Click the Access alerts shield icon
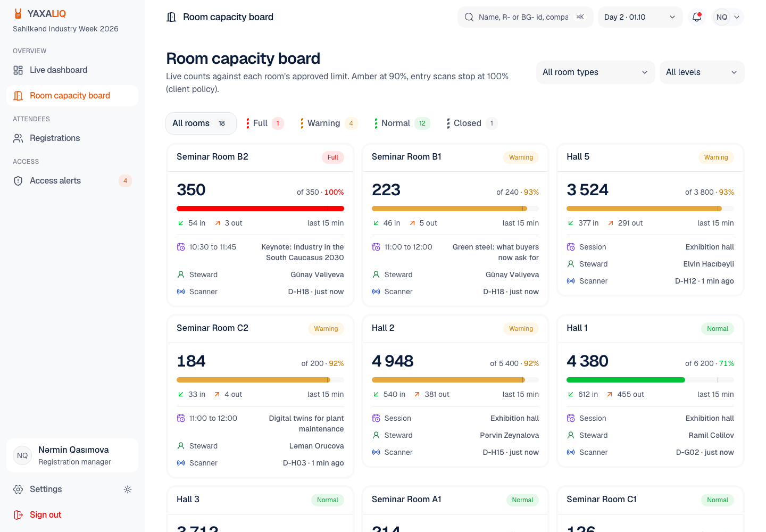This screenshot has width=766, height=532. click(x=18, y=181)
